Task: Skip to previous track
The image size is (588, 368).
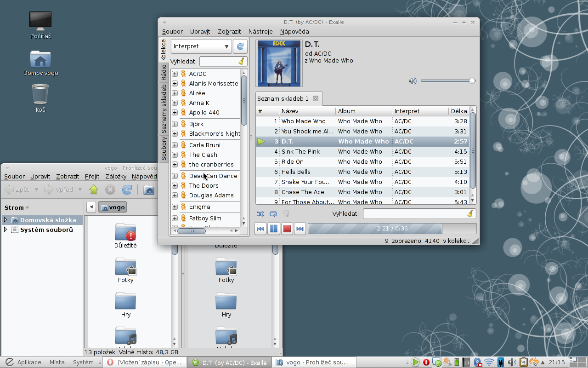Action: click(260, 229)
